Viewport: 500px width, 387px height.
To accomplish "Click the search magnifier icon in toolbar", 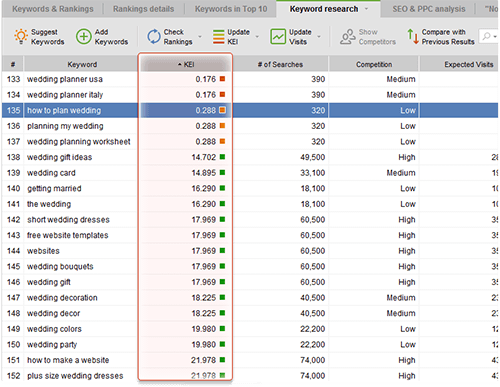I will 486,36.
